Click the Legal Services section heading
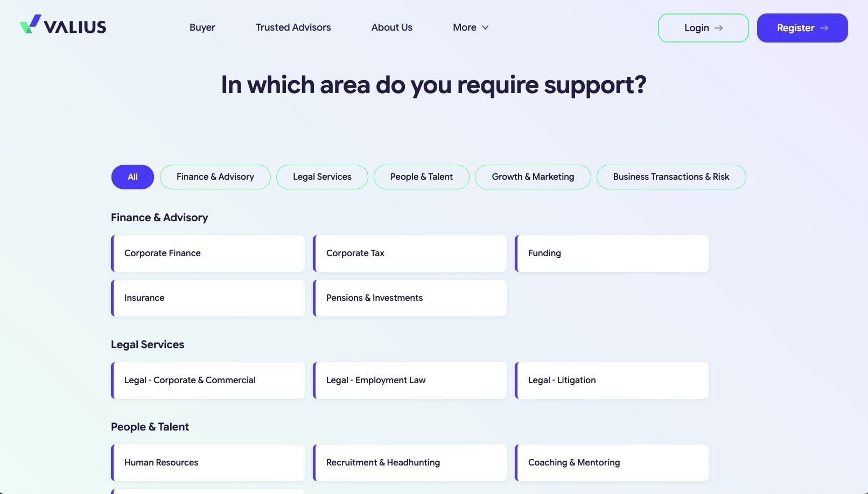The width and height of the screenshot is (868, 494). (148, 344)
